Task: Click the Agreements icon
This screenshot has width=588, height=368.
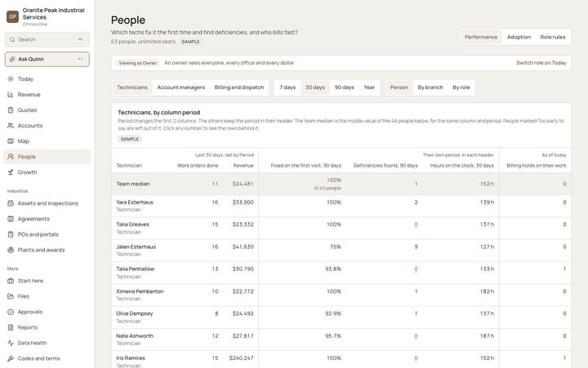Action: (11, 219)
